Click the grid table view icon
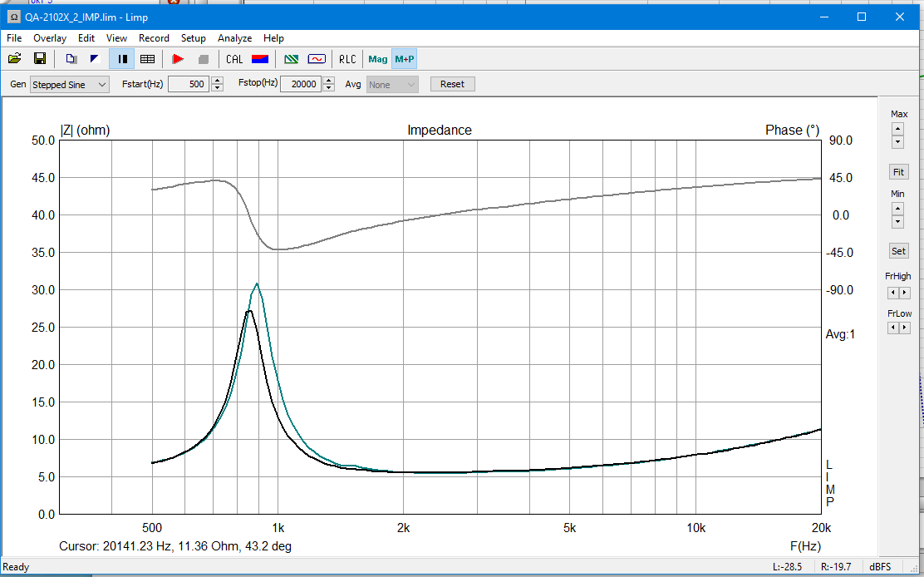 point(147,58)
